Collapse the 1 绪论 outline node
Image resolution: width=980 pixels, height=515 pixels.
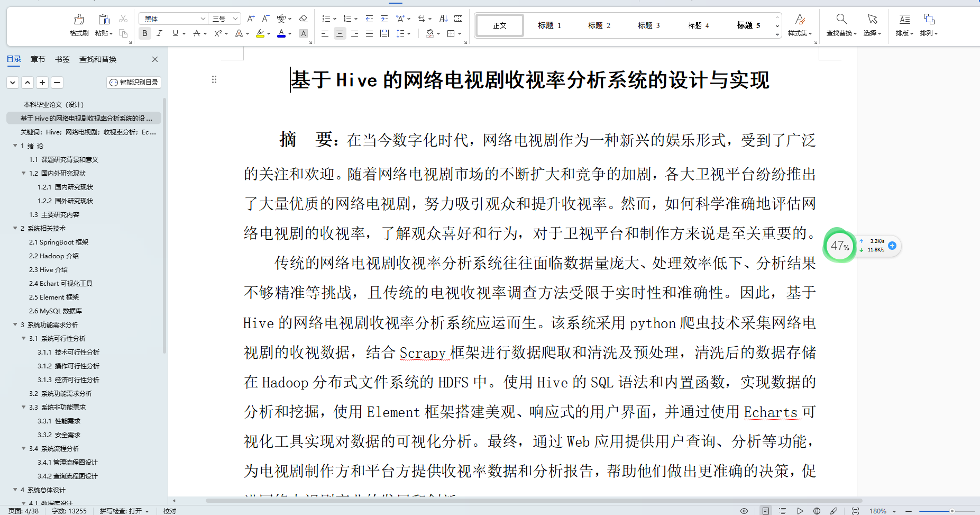tap(15, 146)
